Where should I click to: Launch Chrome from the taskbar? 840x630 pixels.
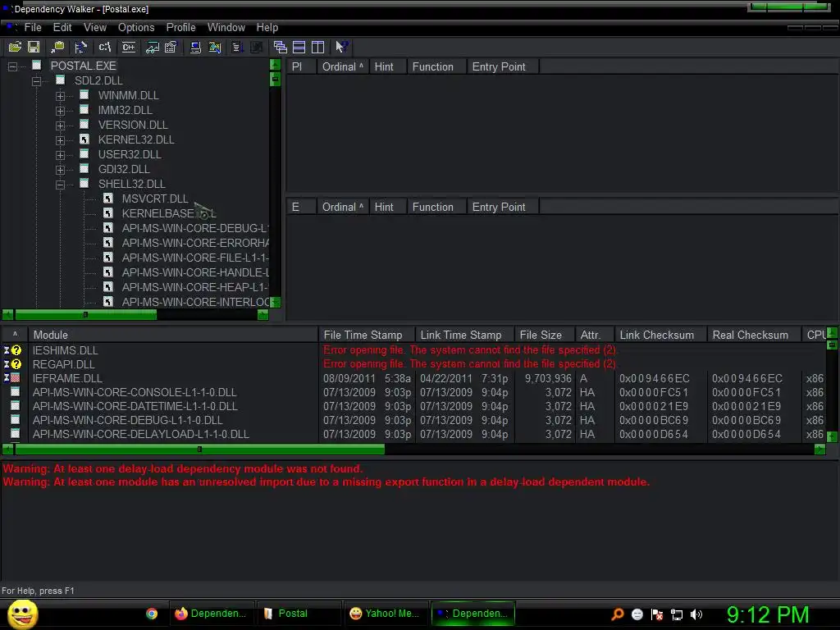click(152, 614)
